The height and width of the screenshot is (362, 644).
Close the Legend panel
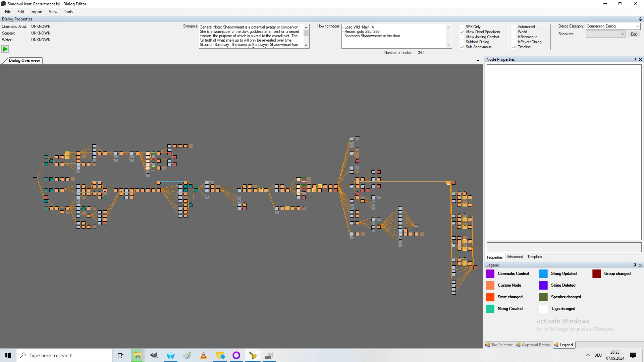[x=640, y=265]
